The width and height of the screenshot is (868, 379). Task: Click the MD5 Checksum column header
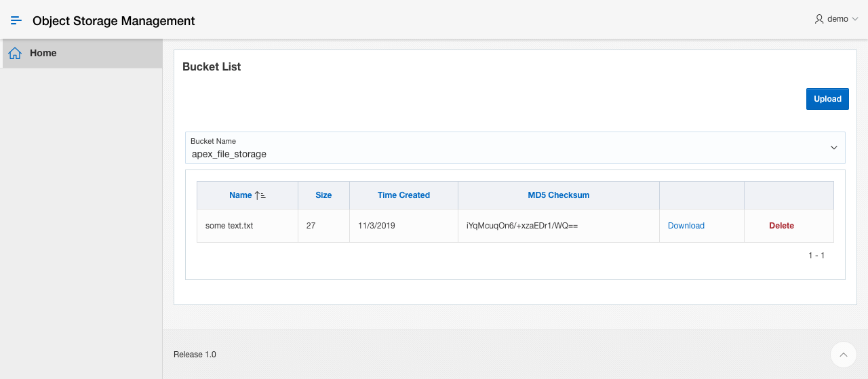(x=558, y=195)
